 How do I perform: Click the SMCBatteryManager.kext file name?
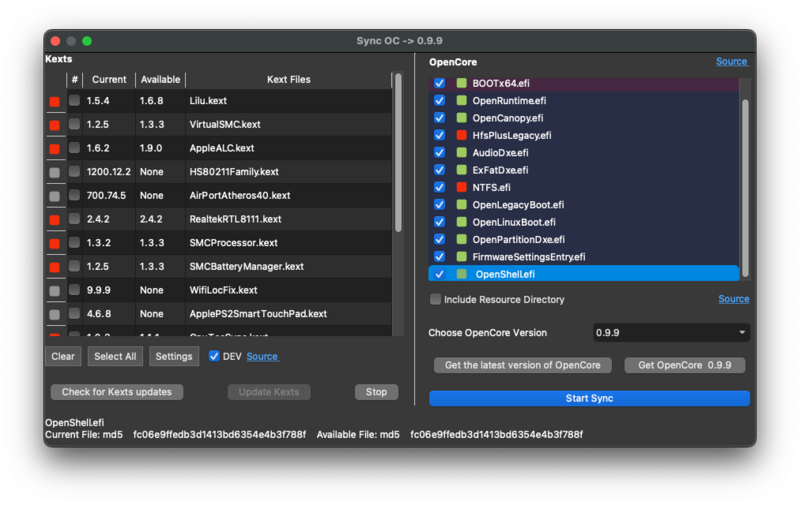pyautogui.click(x=246, y=266)
